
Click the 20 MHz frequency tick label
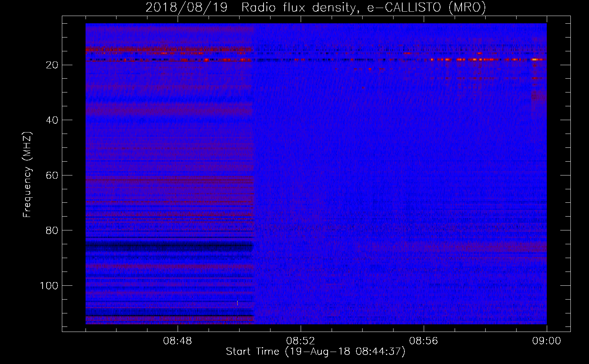[52, 65]
